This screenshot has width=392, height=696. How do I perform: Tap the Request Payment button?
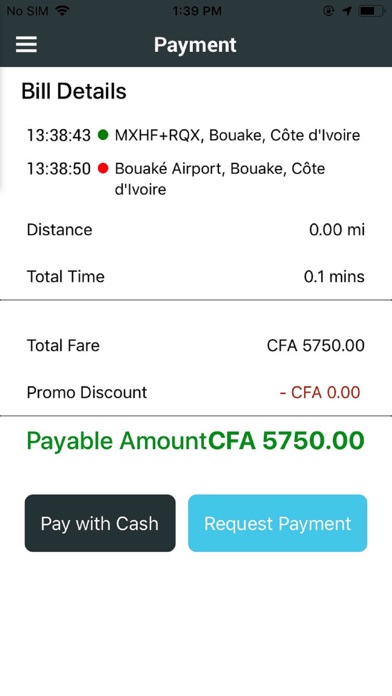pos(277,523)
